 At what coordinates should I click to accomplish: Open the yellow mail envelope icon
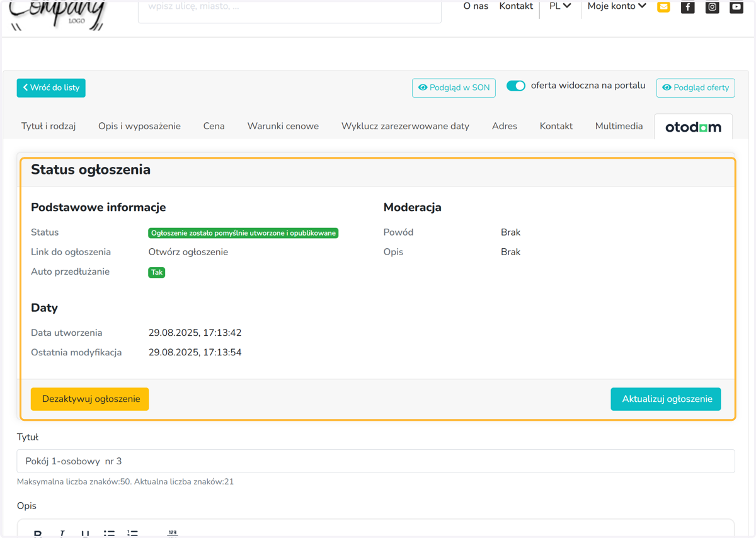tap(663, 7)
